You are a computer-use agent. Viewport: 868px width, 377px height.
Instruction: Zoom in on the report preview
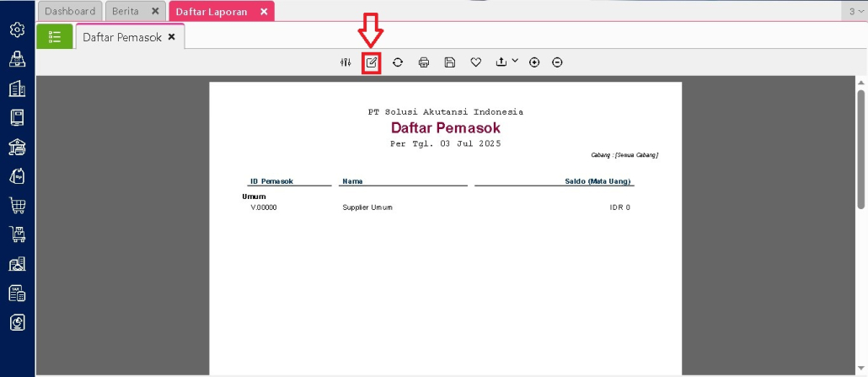click(x=534, y=62)
